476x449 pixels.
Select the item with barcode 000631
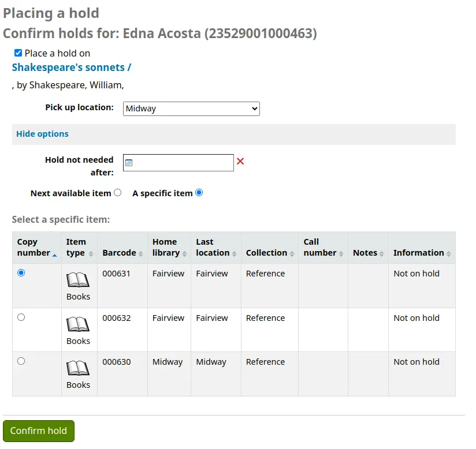[x=21, y=273]
